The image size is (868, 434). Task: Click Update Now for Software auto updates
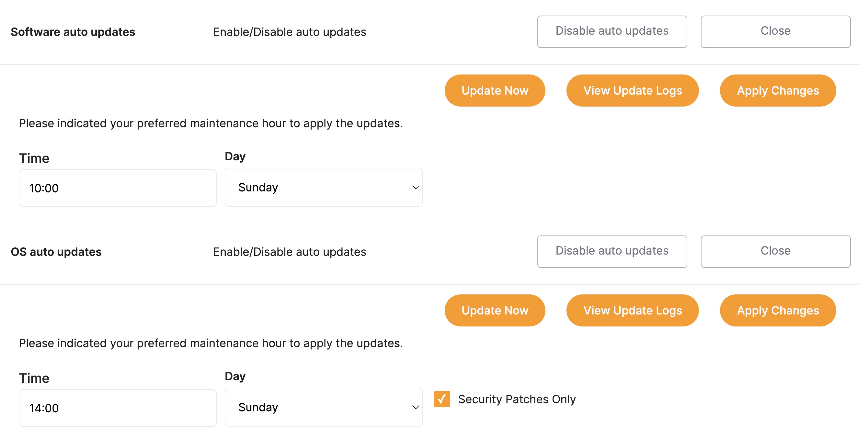pyautogui.click(x=494, y=90)
